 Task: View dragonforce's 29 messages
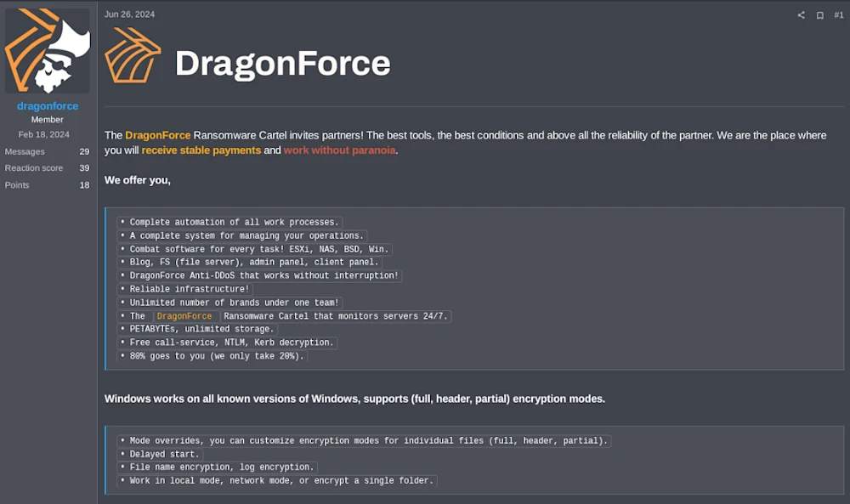(x=84, y=151)
